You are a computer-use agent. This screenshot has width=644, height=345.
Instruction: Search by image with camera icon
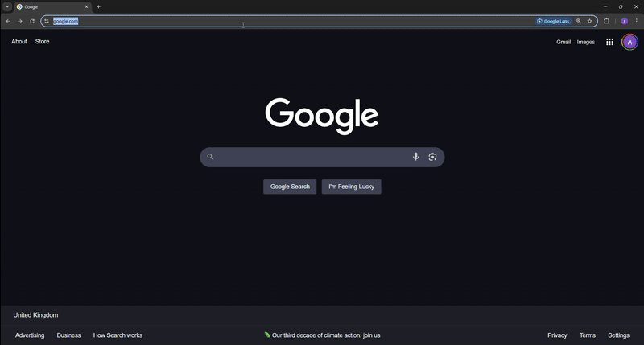432,157
